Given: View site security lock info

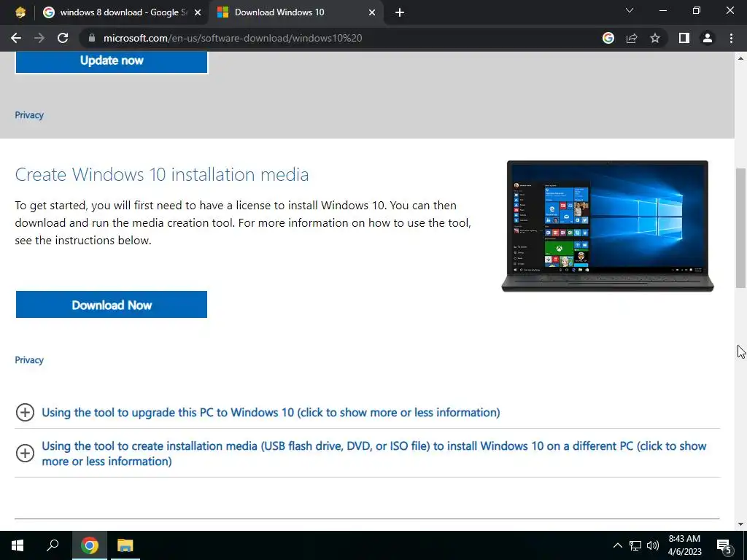Looking at the screenshot, I should pos(92,38).
